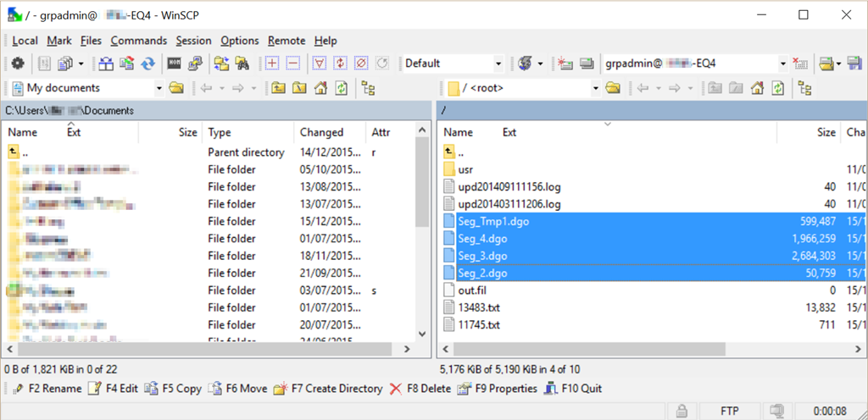Click the local Parent Directory icon
The image size is (868, 420).
coord(278,88)
